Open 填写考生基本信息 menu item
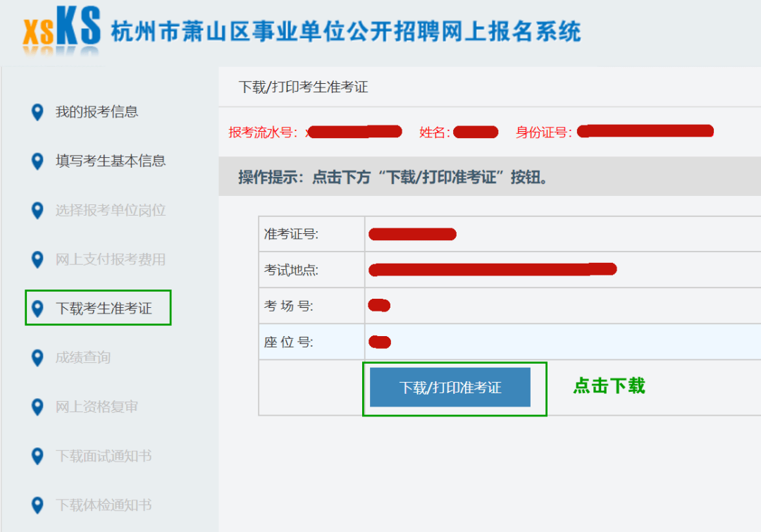Image resolution: width=761 pixels, height=532 pixels. coord(111,161)
